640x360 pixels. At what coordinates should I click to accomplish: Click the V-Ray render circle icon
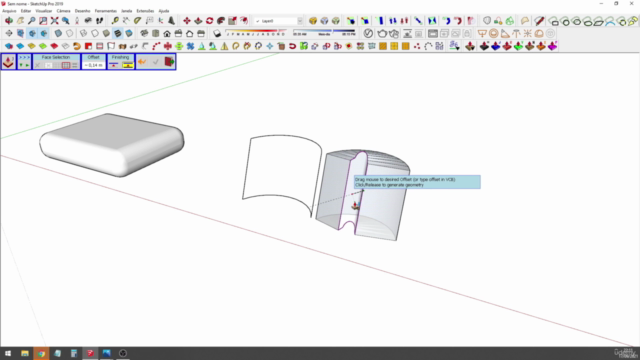click(x=368, y=33)
